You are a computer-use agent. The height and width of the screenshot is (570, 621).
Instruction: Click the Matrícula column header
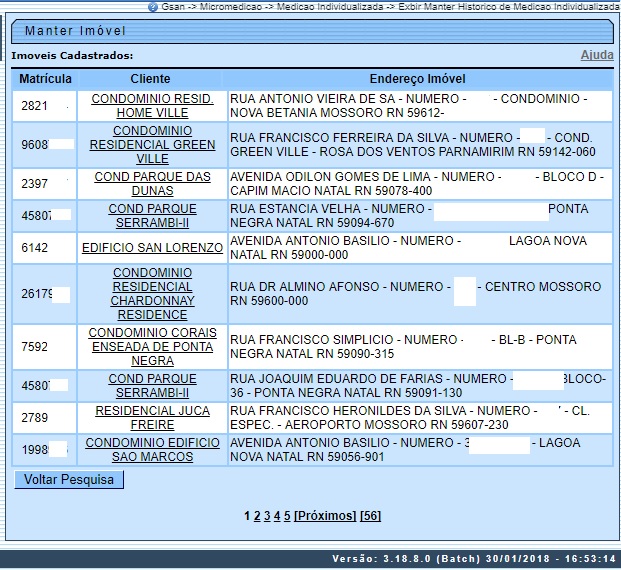pos(45,79)
